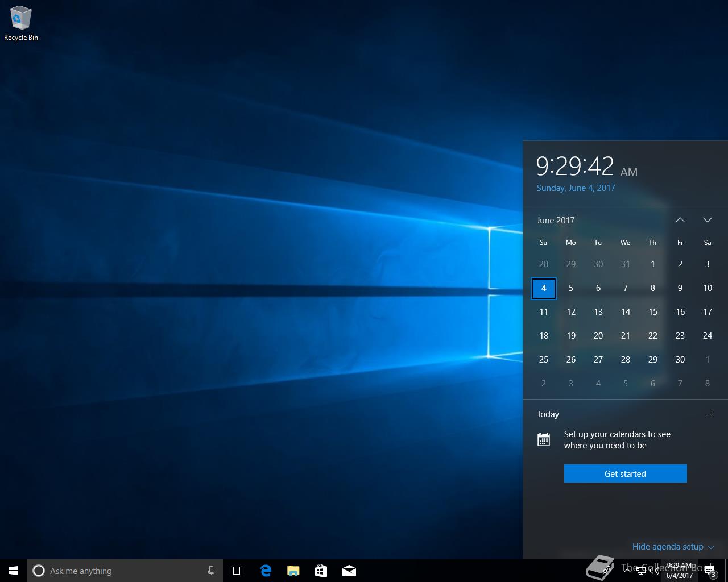Go to previous month with up arrow
This screenshot has height=582, width=728.
pos(680,220)
